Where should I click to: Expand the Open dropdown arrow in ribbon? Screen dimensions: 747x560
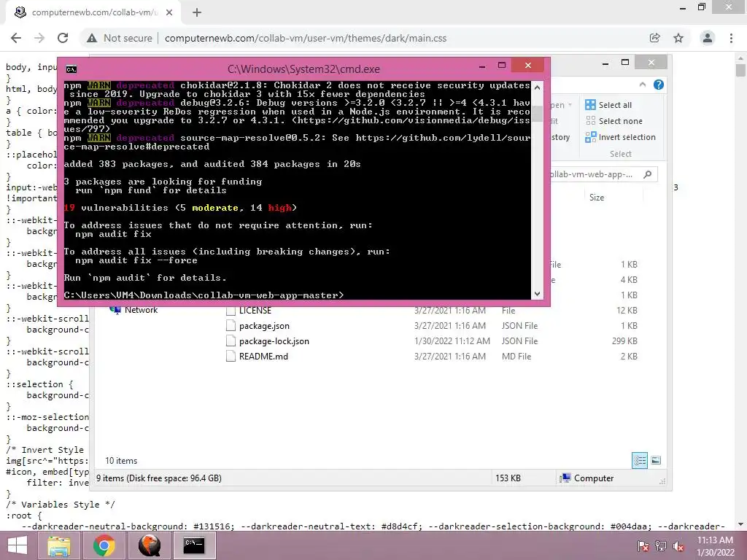pos(570,105)
